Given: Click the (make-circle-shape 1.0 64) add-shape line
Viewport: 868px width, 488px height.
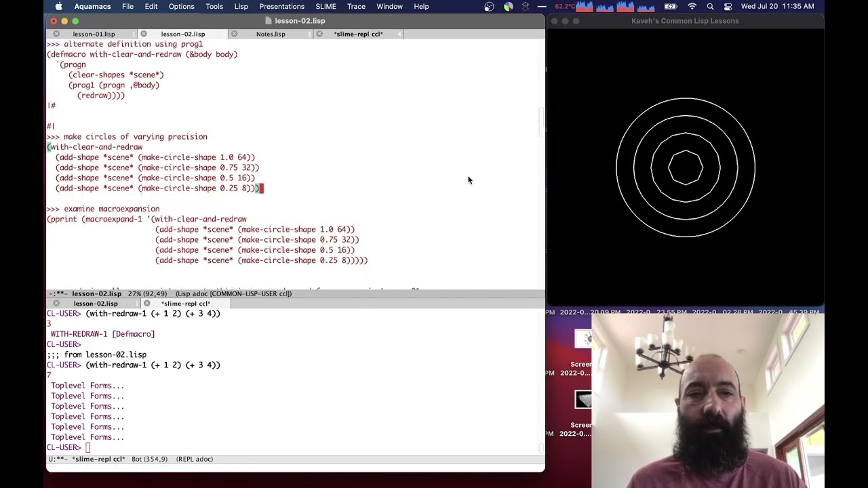Looking at the screenshot, I should pyautogui.click(x=155, y=157).
